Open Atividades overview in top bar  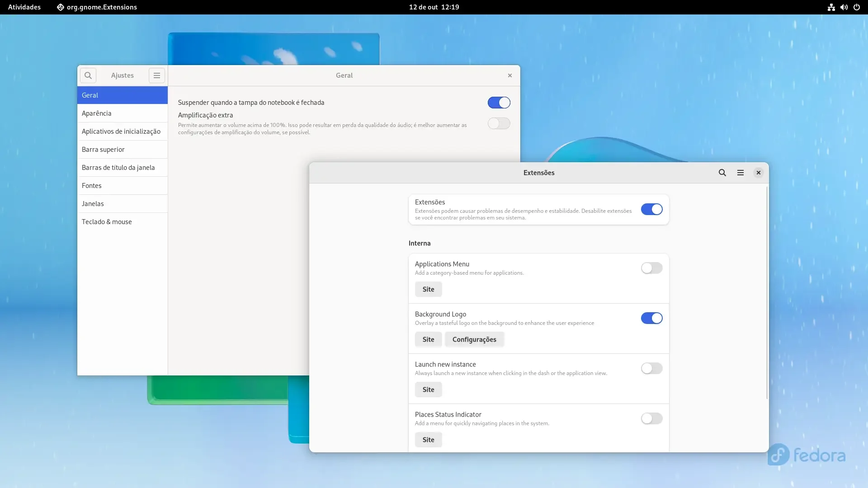pyautogui.click(x=24, y=7)
